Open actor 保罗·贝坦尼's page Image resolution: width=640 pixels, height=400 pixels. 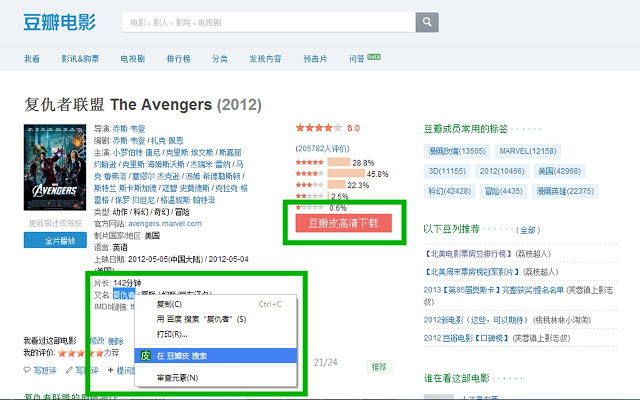[134, 200]
